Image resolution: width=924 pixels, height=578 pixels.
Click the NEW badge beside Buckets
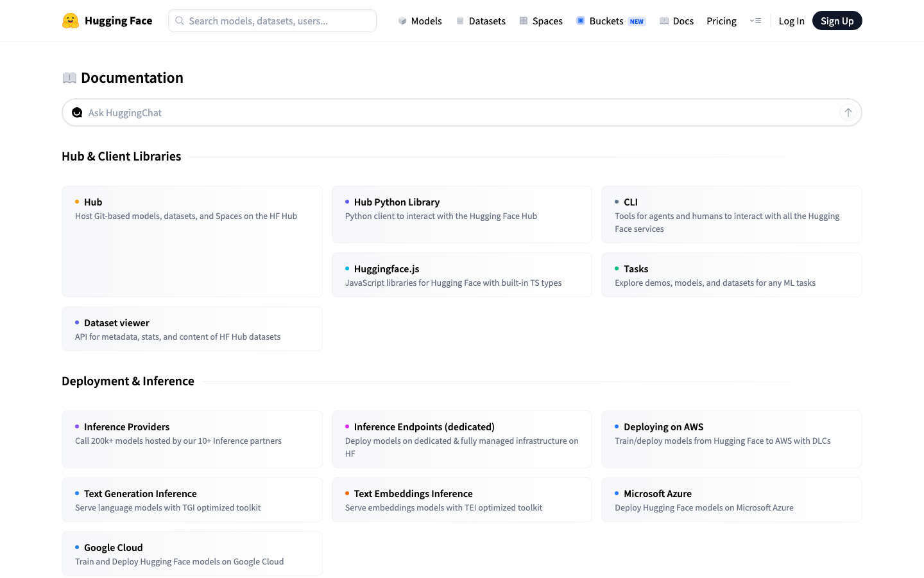(x=637, y=21)
